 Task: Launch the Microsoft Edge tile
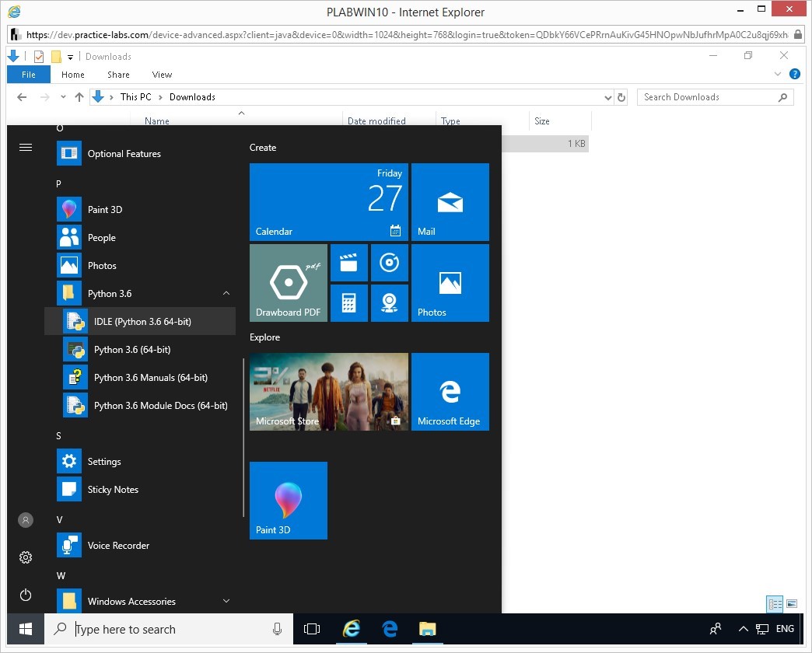coord(450,392)
